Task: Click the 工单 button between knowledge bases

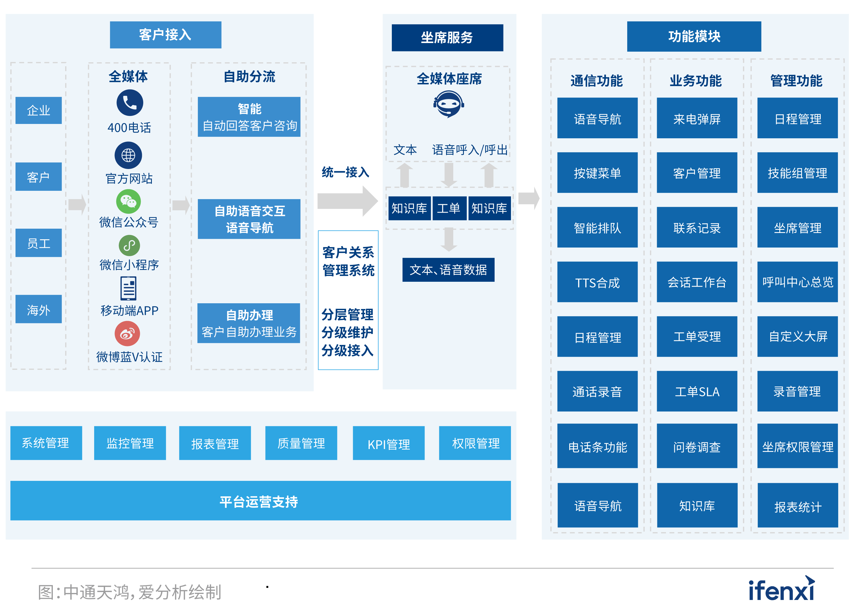Action: point(450,208)
